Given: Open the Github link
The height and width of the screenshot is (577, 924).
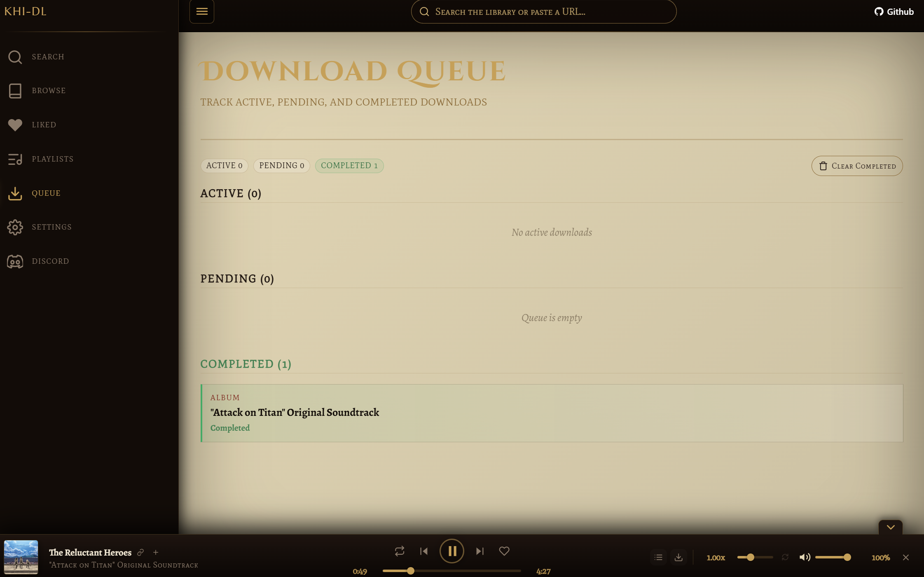Looking at the screenshot, I should (x=894, y=12).
